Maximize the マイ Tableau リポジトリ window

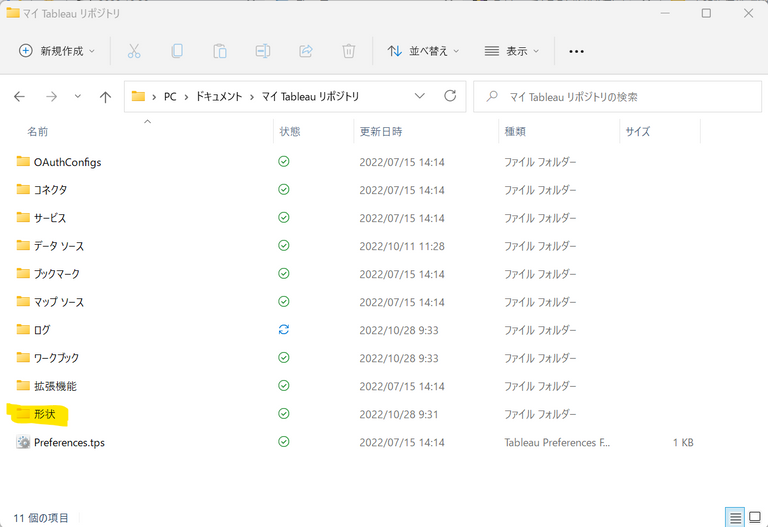tap(706, 13)
